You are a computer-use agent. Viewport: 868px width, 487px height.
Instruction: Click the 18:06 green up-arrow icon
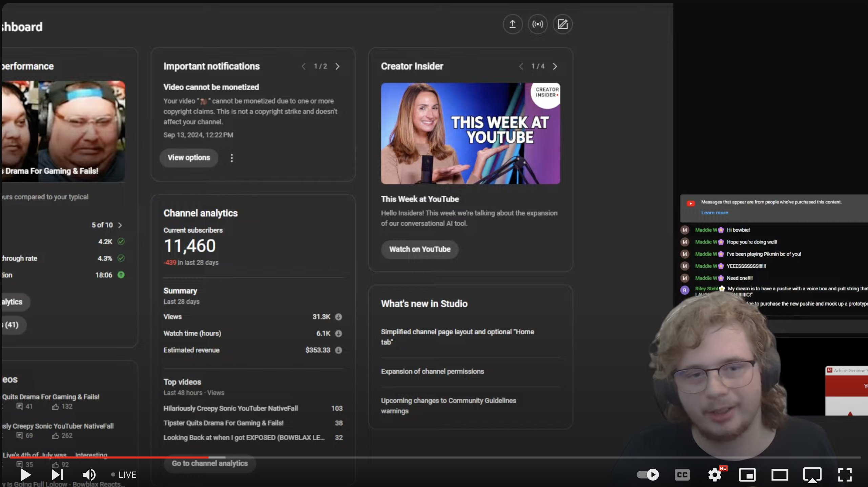[121, 275]
